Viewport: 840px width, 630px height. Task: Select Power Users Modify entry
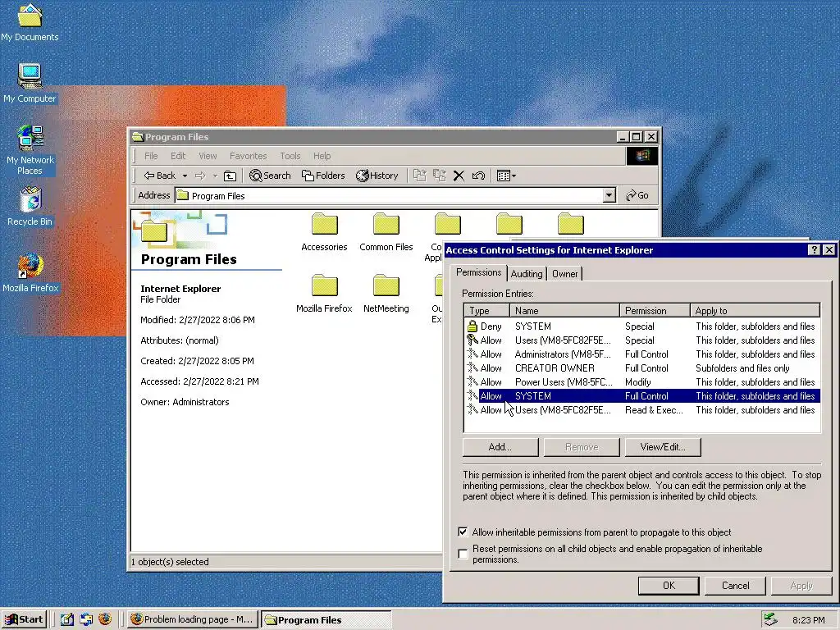point(641,382)
